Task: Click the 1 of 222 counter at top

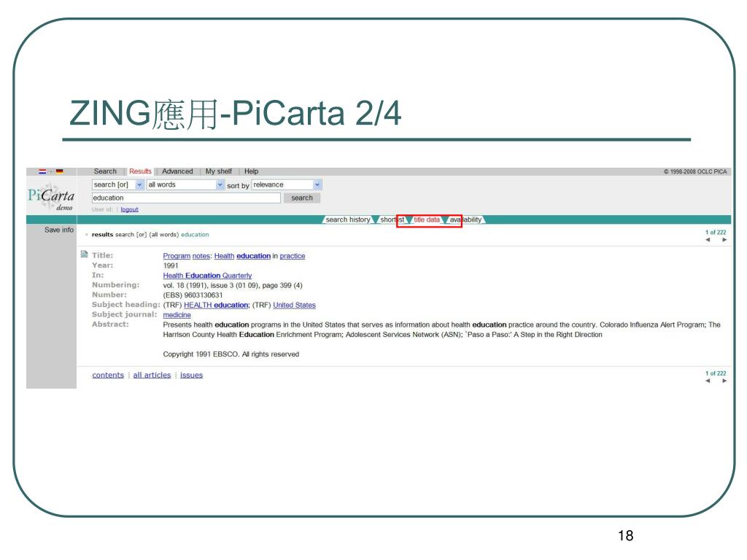Action: 716,233
